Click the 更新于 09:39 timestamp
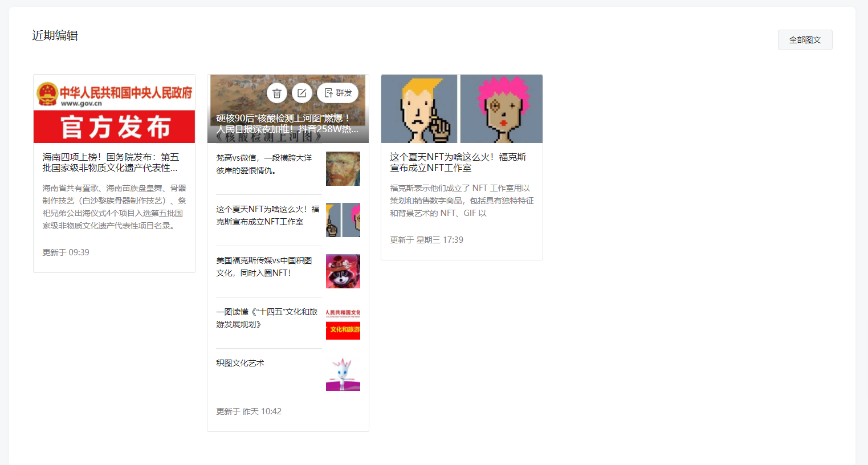 tap(66, 252)
